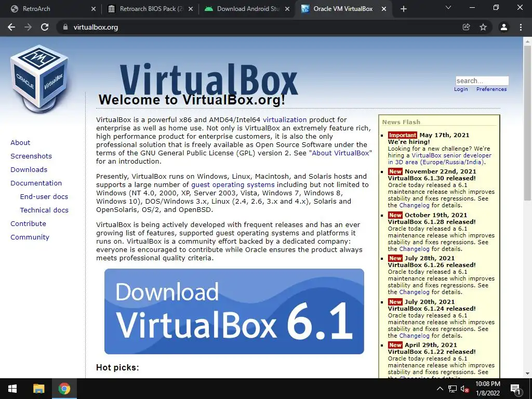
Task: Open End-user docs in the sidebar
Action: click(x=44, y=197)
